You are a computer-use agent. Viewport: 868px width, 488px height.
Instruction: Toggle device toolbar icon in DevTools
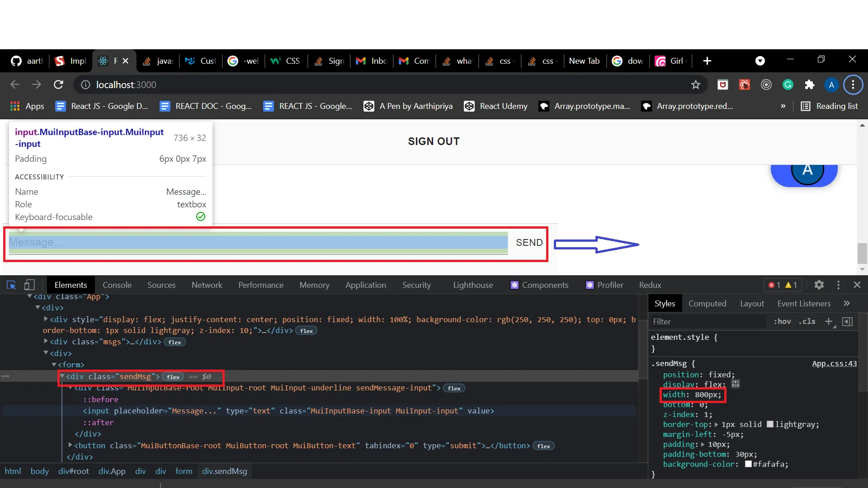(29, 285)
